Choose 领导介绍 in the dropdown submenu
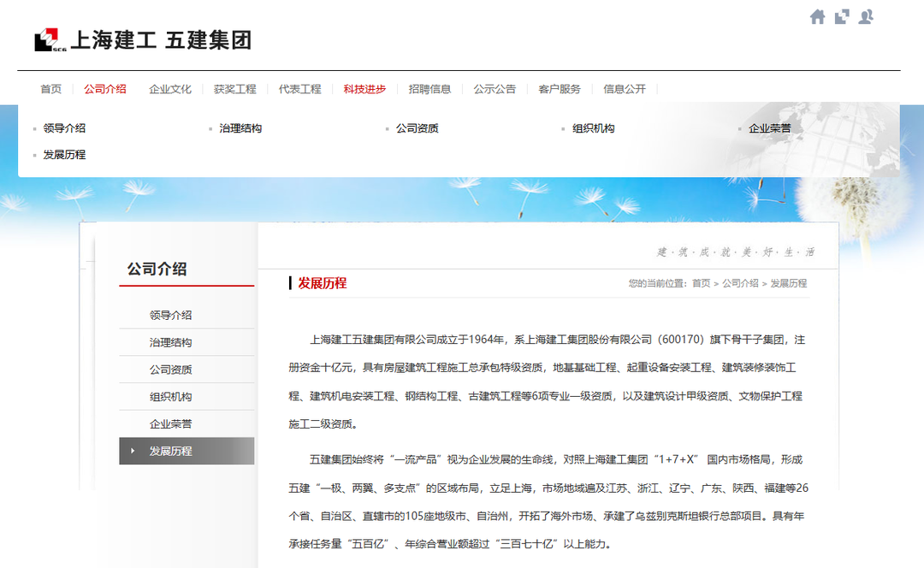924x568 pixels. point(64,128)
